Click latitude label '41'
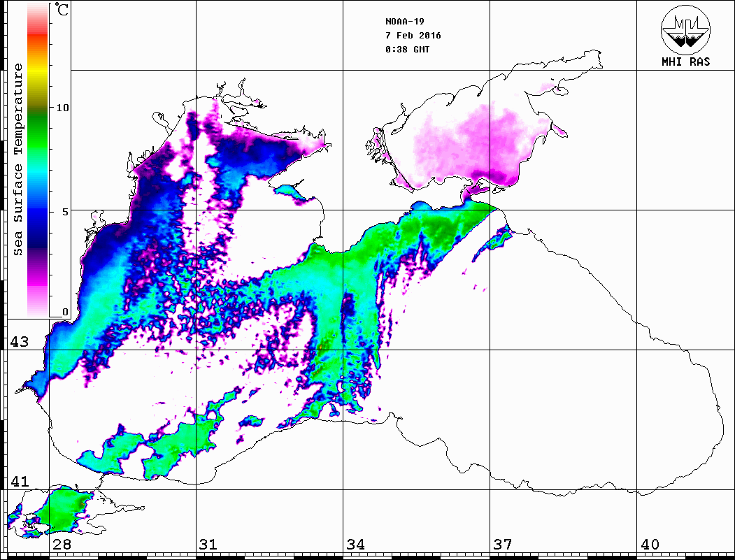735x560 pixels. tap(20, 482)
